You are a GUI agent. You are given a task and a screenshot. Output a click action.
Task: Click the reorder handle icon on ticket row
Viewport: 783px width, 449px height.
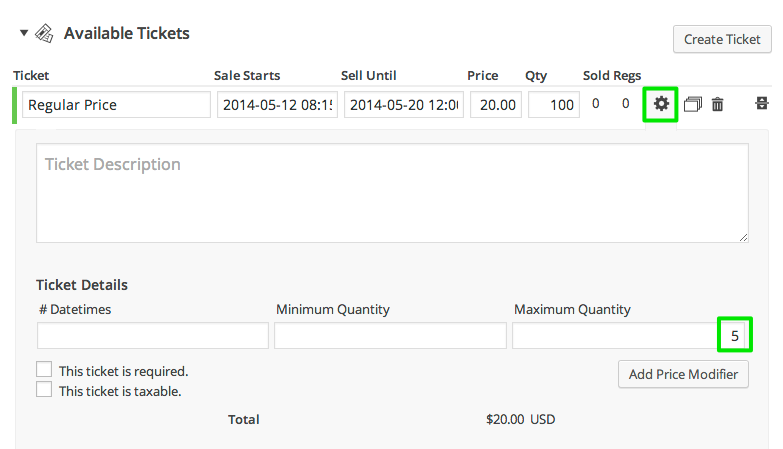coord(762,103)
